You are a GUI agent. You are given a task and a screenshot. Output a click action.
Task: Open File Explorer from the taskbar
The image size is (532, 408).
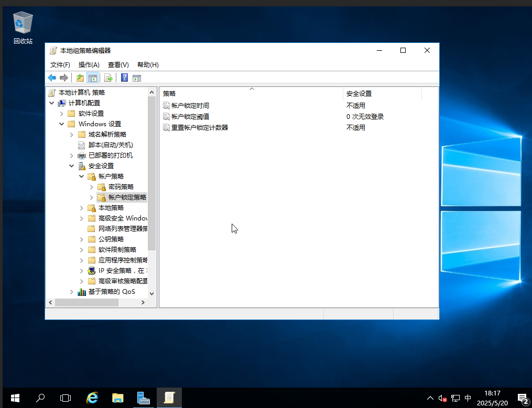pos(118,398)
